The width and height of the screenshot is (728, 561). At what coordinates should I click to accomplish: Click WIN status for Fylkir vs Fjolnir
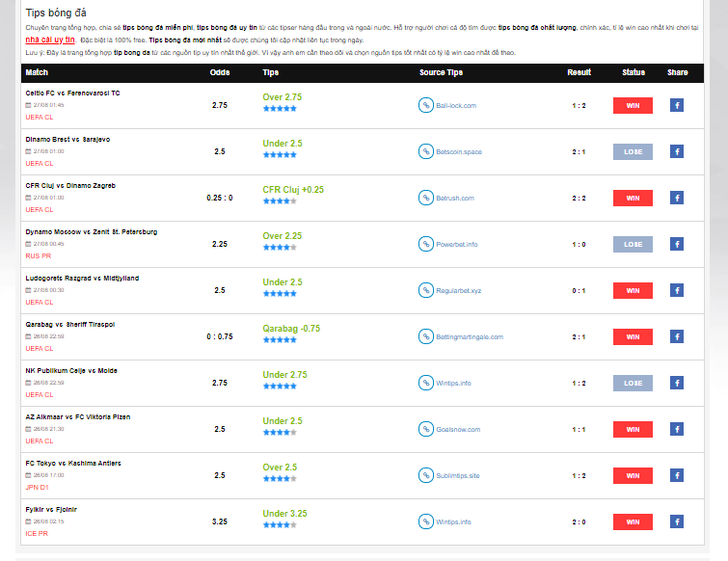(633, 521)
